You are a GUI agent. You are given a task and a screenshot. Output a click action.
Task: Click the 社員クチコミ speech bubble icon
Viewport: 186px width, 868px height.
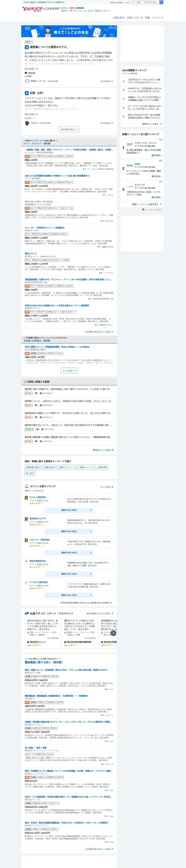click(27, 613)
